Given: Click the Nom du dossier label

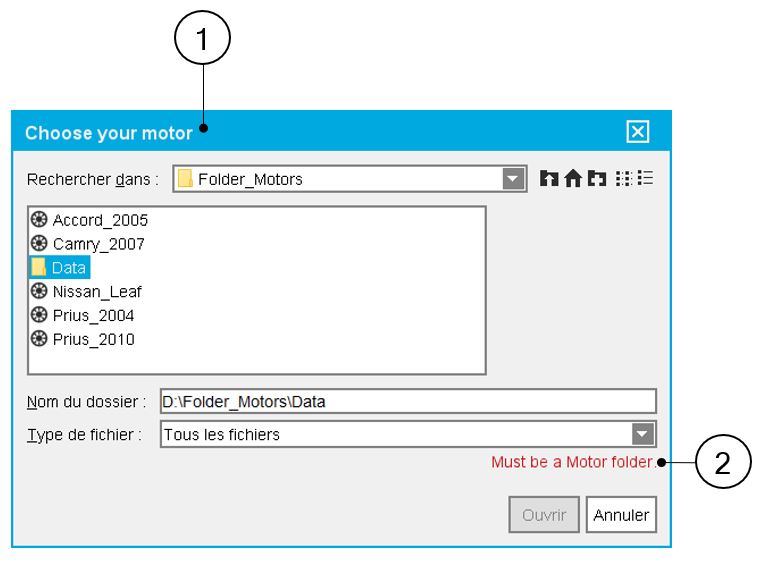Looking at the screenshot, I should click(x=86, y=402).
